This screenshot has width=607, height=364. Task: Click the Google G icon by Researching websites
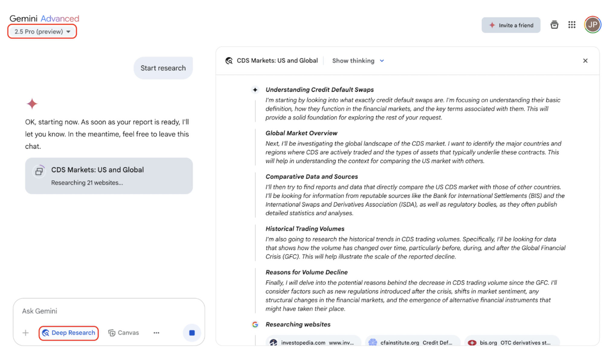tap(255, 324)
